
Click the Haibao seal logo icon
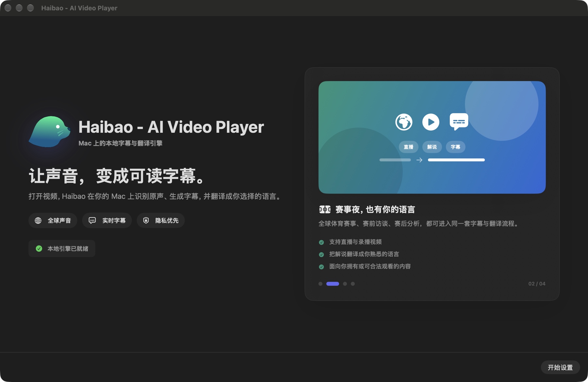pyautogui.click(x=50, y=132)
